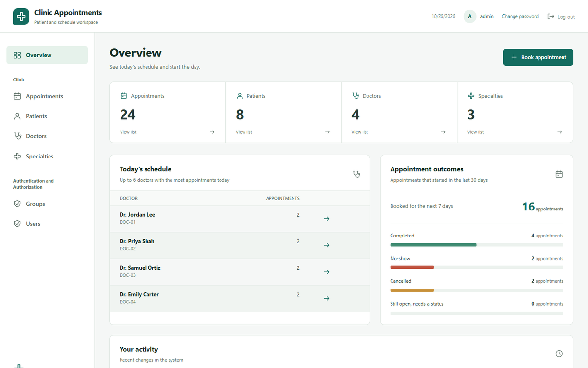Click the 24 appointments count
The image size is (588, 368).
pos(128,115)
